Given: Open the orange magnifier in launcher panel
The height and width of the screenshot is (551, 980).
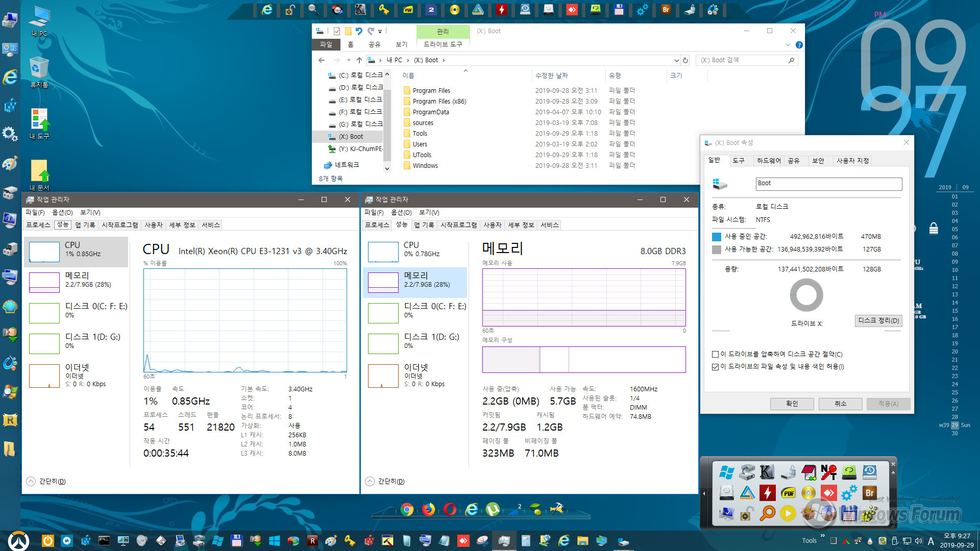Looking at the screenshot, I should point(767,513).
